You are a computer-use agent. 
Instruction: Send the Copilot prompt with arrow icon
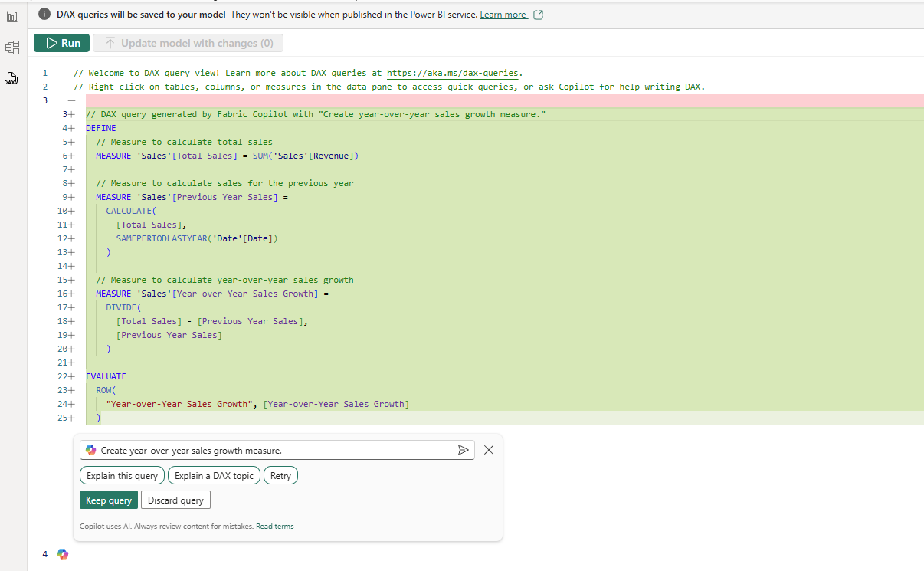[x=463, y=450]
